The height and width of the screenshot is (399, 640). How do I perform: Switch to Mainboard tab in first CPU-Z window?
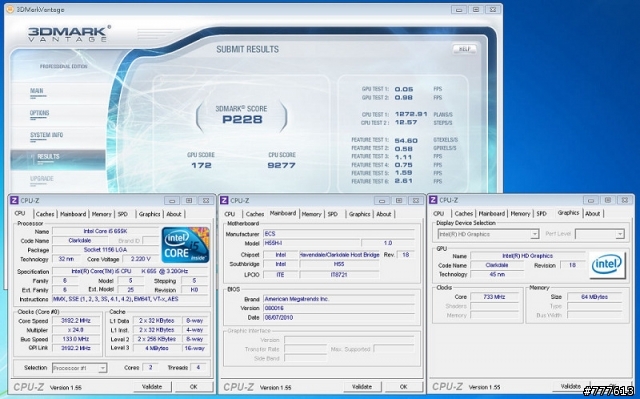[73, 214]
